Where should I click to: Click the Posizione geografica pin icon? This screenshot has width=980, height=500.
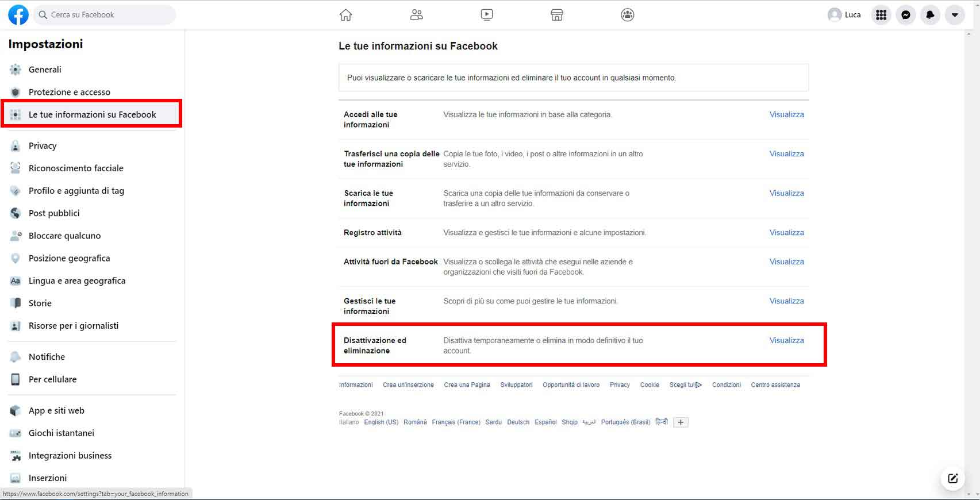[x=16, y=258]
